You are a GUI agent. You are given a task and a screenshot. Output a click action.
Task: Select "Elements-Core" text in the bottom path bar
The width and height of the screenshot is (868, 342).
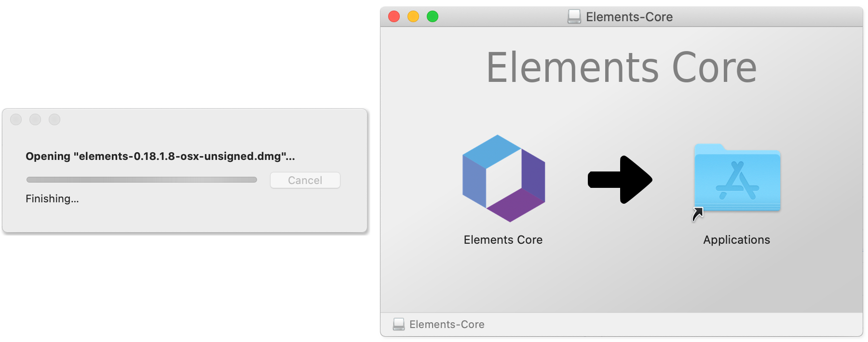447,324
